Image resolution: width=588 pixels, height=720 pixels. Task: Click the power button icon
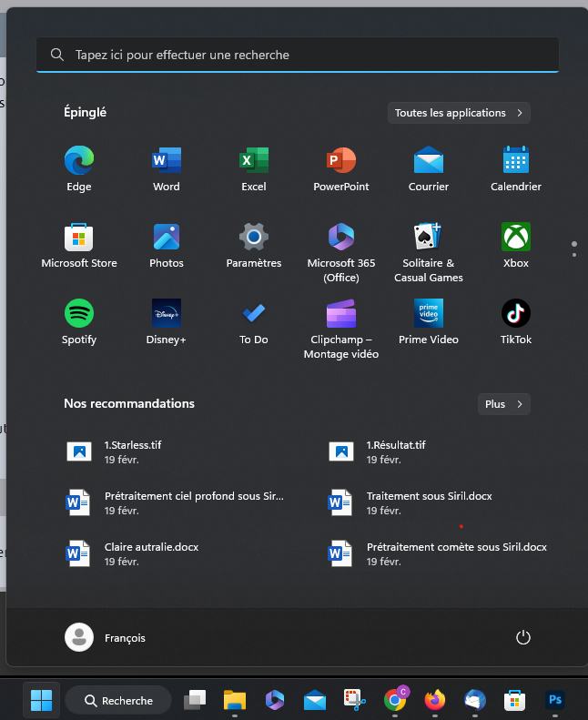522,637
